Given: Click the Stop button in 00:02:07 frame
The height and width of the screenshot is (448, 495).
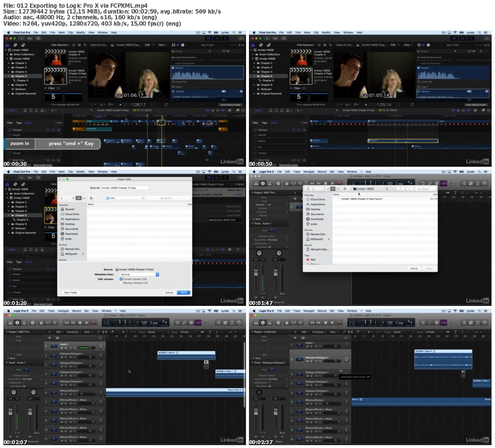Looking at the screenshot, I should coord(80,323).
